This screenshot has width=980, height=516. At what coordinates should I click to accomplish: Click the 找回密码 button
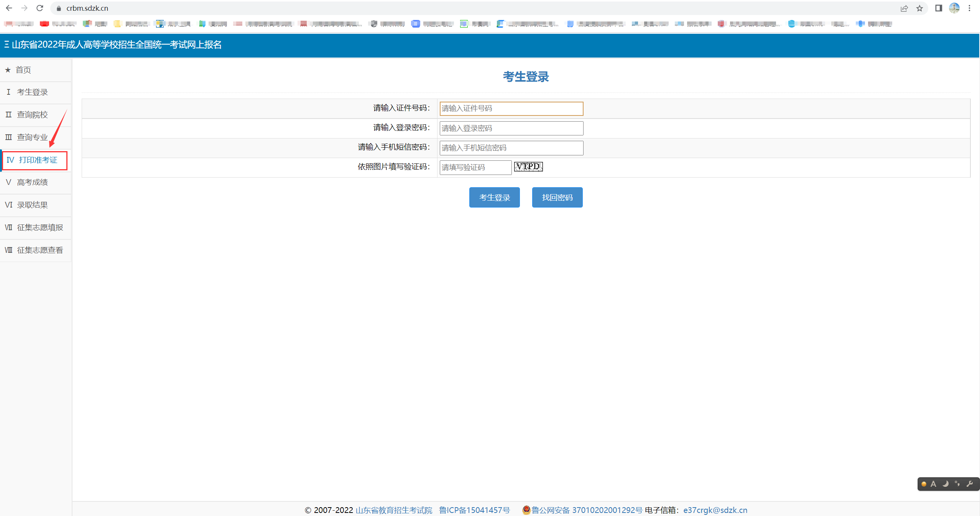(557, 198)
